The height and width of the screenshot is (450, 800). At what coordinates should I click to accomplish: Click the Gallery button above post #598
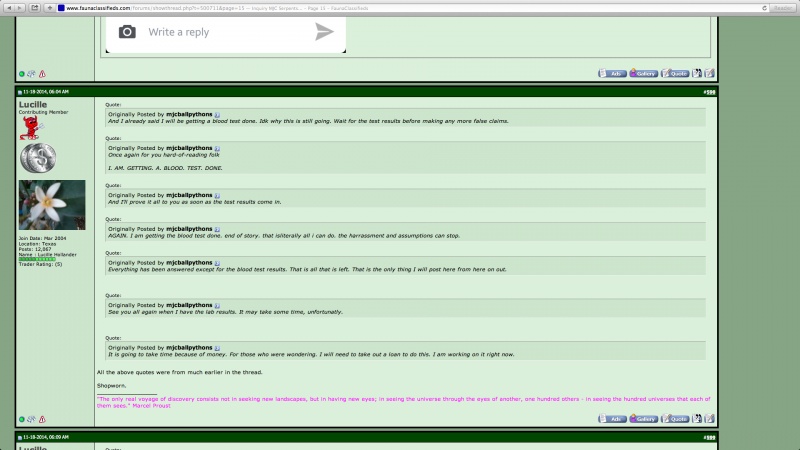[643, 73]
